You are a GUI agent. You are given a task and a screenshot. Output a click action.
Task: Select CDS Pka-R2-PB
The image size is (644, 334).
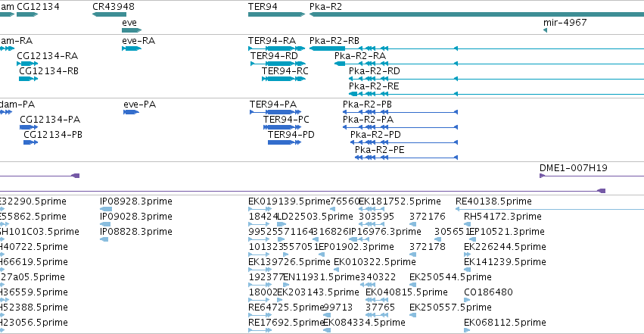(400, 112)
